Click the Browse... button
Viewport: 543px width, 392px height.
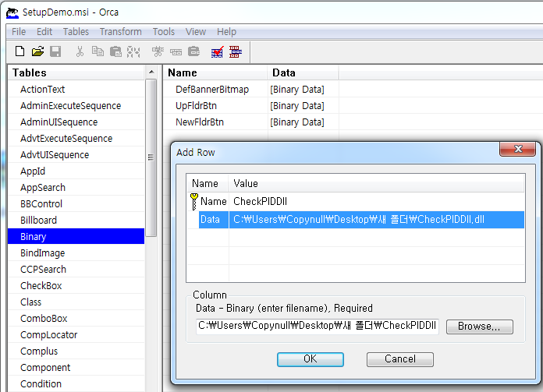click(x=479, y=327)
